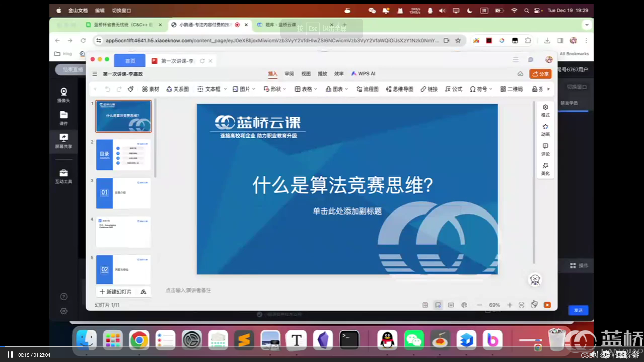Viewport: 644px width, 362px height.
Task: Switch to the 审阅 review tab
Action: (289, 74)
